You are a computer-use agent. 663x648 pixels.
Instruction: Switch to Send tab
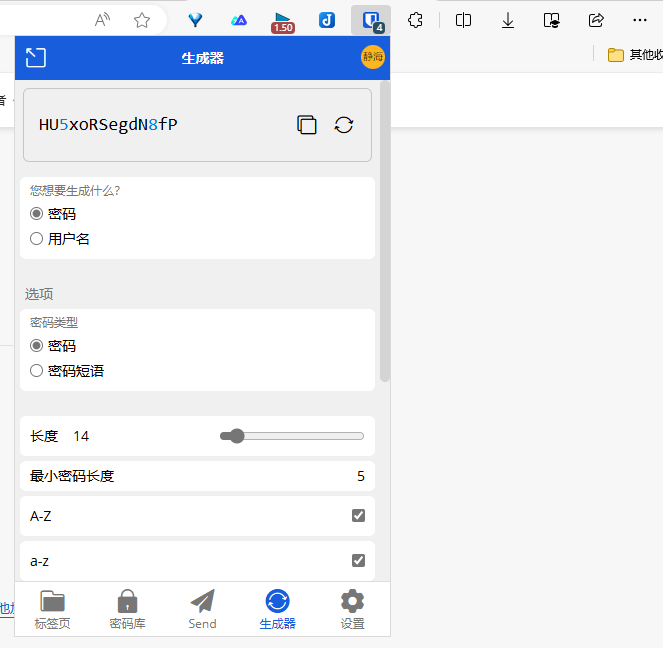pyautogui.click(x=202, y=609)
